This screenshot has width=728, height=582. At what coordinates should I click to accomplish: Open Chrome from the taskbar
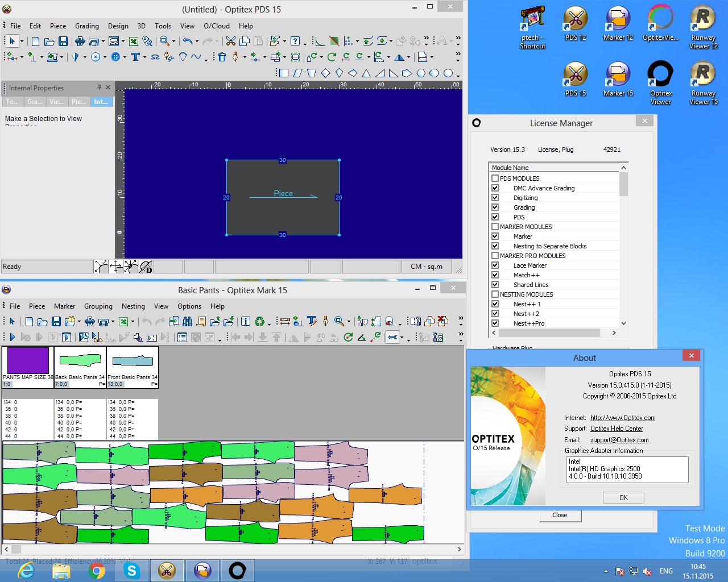97,570
